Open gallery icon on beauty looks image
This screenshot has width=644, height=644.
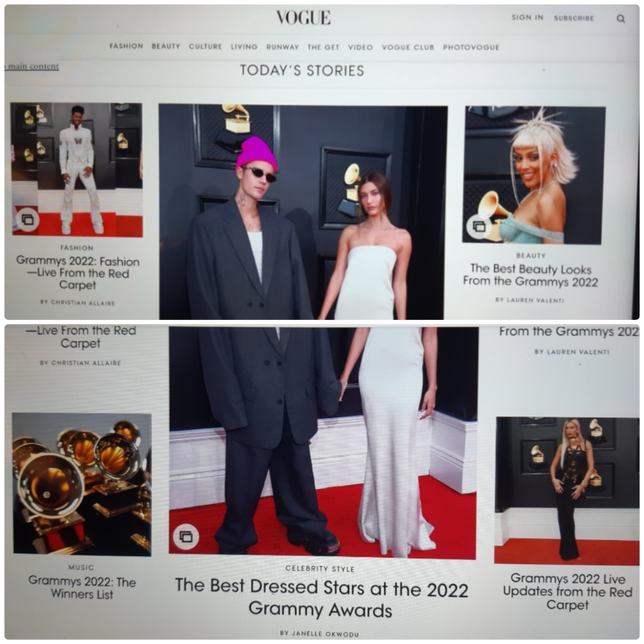pos(479,227)
